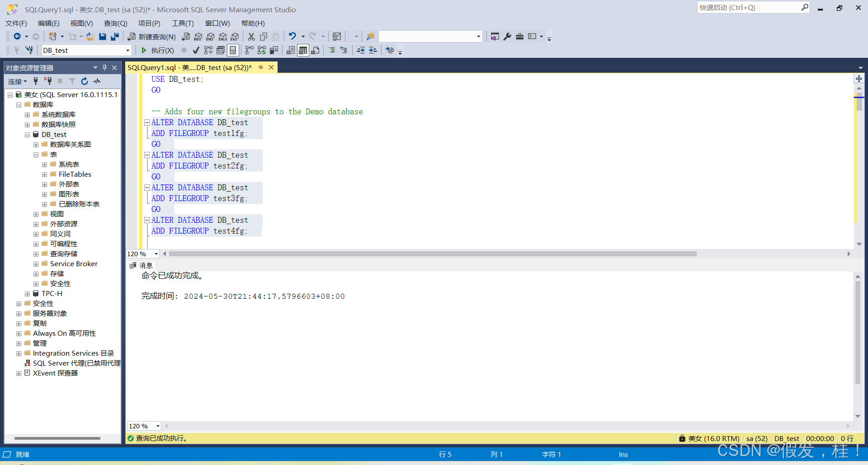Image resolution: width=868 pixels, height=465 pixels.
Task: Switch output to Results to Text
Action: (x=291, y=50)
